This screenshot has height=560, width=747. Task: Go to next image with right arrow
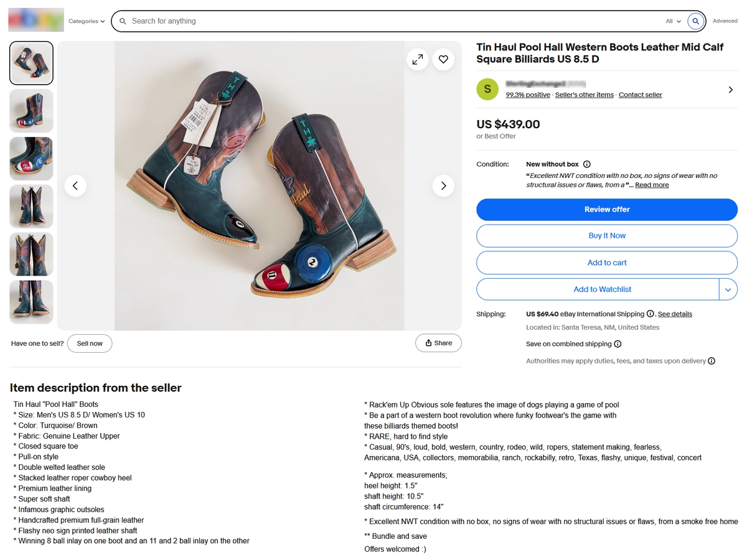click(443, 185)
